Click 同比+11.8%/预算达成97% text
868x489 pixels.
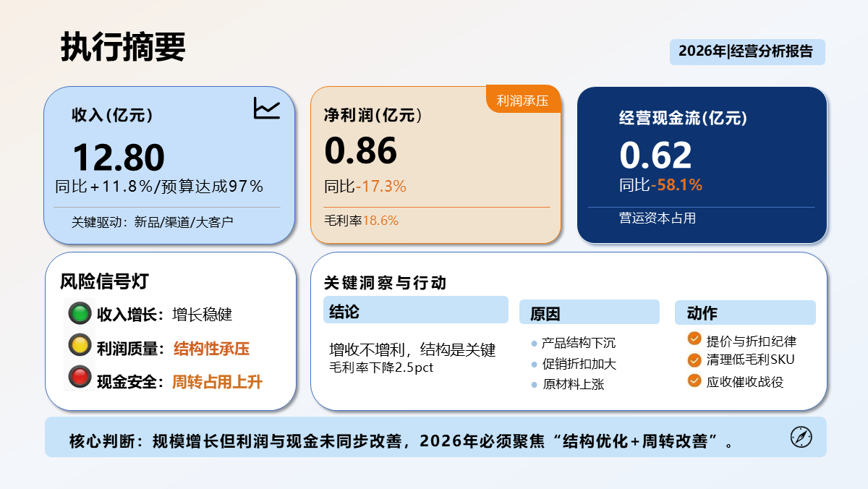tap(160, 186)
